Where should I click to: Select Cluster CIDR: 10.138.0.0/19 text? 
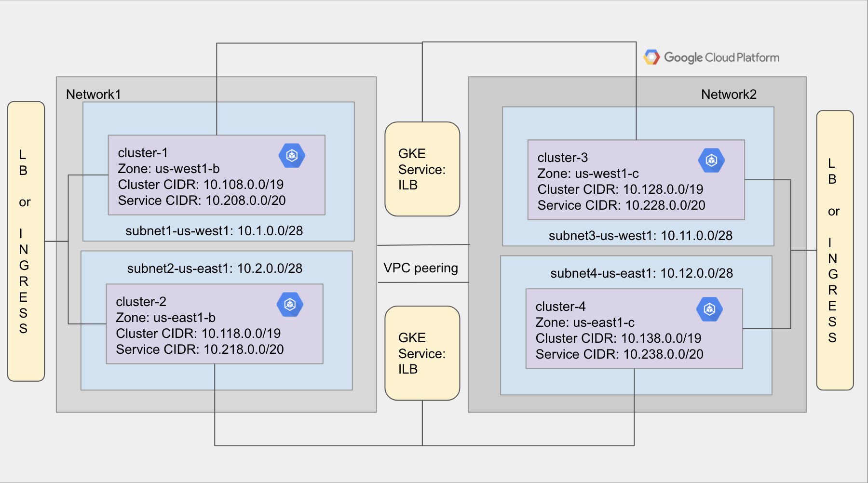coord(618,338)
